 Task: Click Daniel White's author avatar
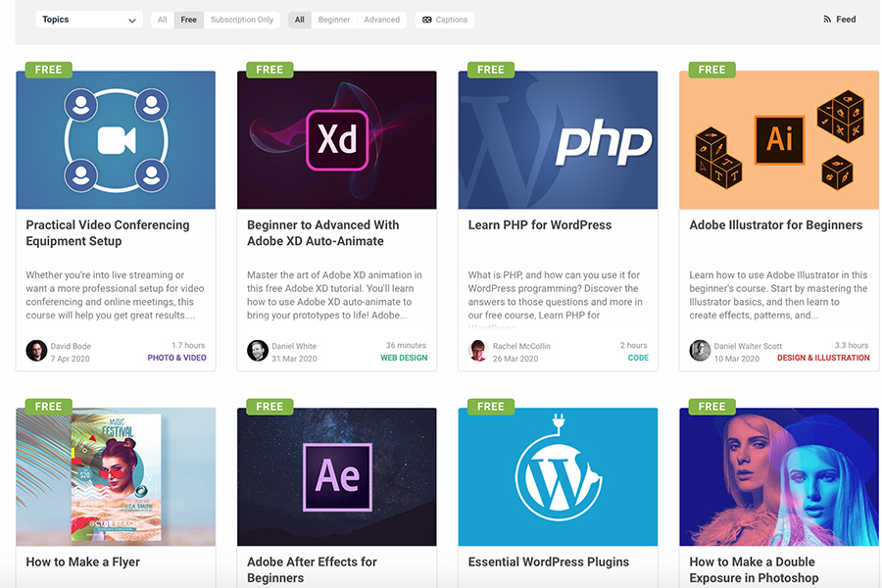click(x=258, y=351)
